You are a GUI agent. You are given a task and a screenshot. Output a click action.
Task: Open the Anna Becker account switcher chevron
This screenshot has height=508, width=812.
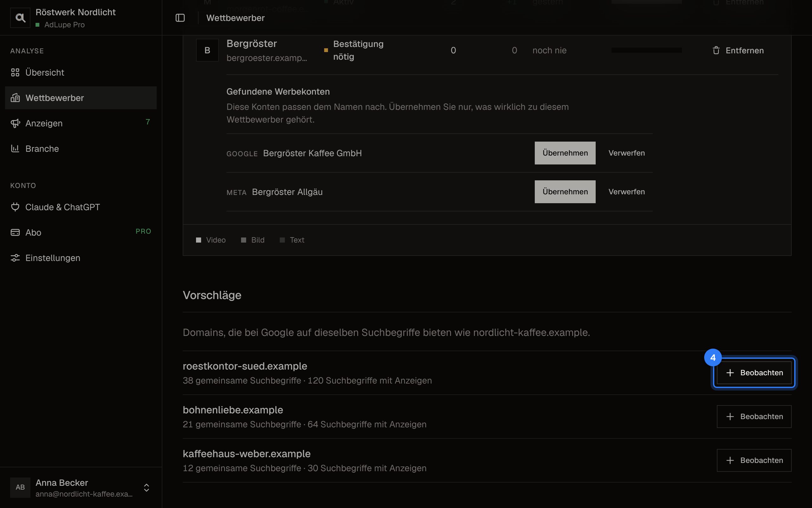[147, 487]
